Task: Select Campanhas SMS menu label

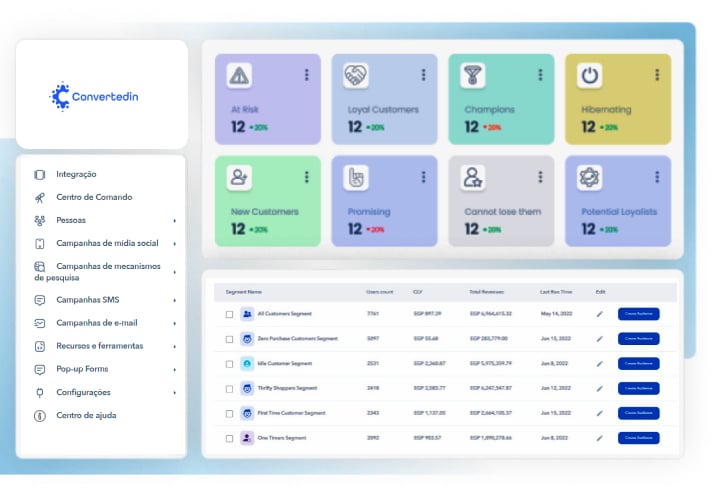Action: point(88,300)
